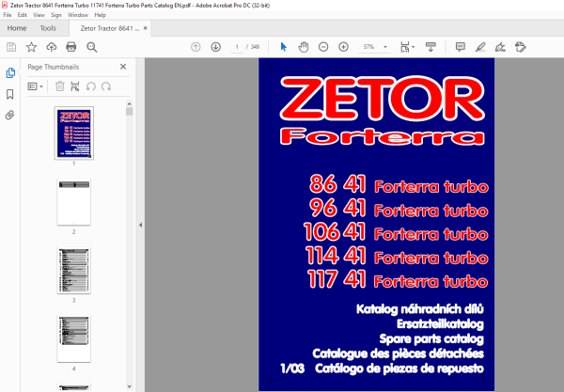
Task: Select the highlighter pen tool
Action: (480, 47)
